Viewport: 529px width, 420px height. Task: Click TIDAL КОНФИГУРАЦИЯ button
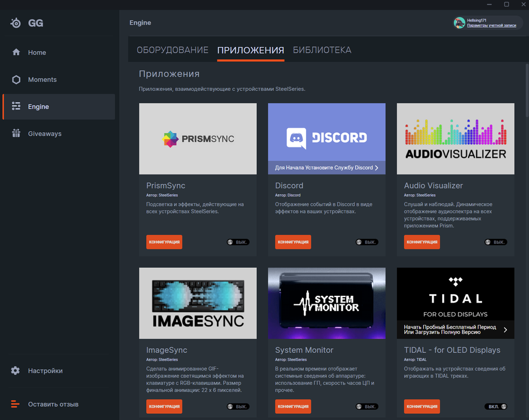click(422, 406)
